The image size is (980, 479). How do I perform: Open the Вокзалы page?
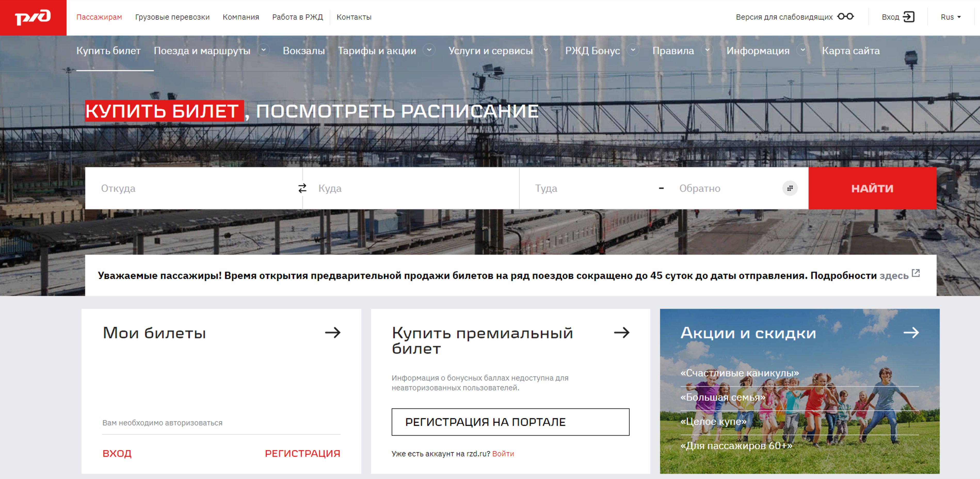point(304,51)
